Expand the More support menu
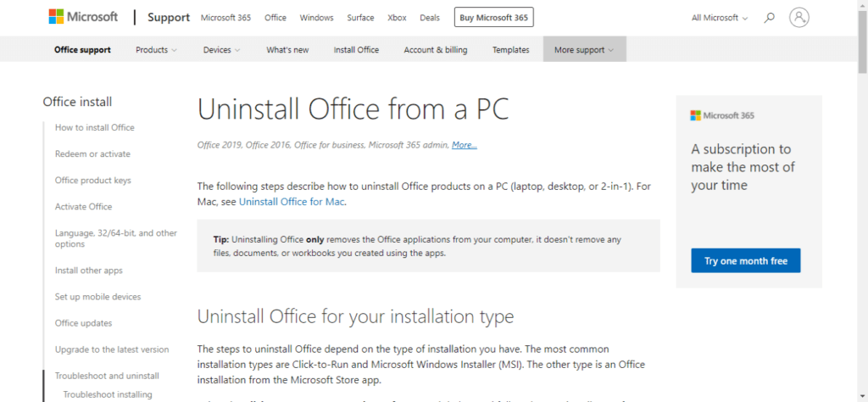Image resolution: width=868 pixels, height=402 pixels. pyautogui.click(x=584, y=50)
